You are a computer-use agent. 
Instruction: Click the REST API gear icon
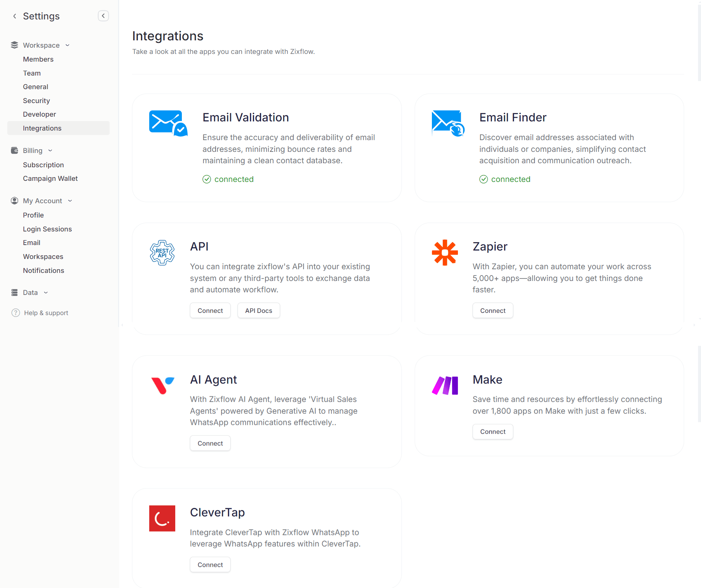pyautogui.click(x=162, y=253)
